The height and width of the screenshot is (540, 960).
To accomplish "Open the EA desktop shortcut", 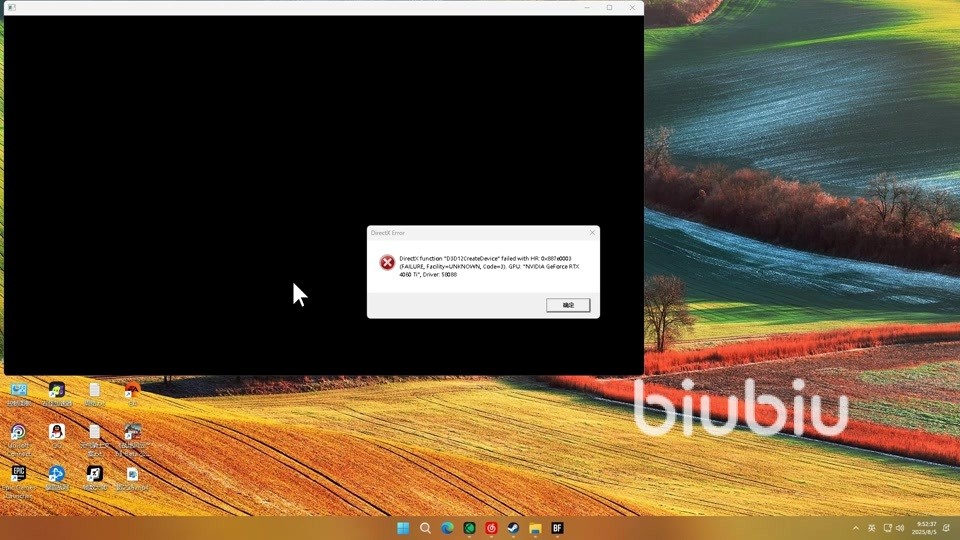I will [x=132, y=391].
